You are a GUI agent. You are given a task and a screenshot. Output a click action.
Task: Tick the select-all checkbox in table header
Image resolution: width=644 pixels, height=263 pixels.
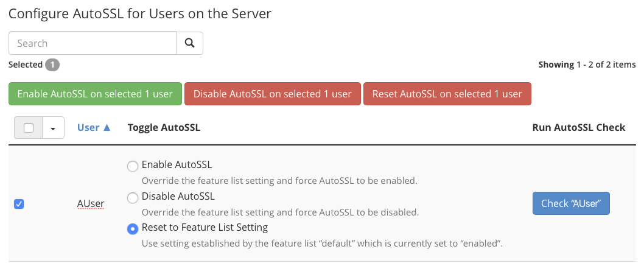point(29,128)
